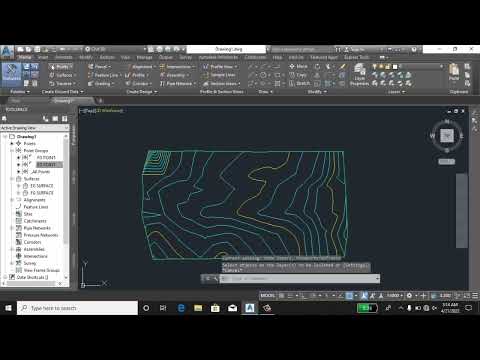This screenshot has width=480, height=360.
Task: Open the Profile dropdown in Create Design
Action: tap(137, 75)
